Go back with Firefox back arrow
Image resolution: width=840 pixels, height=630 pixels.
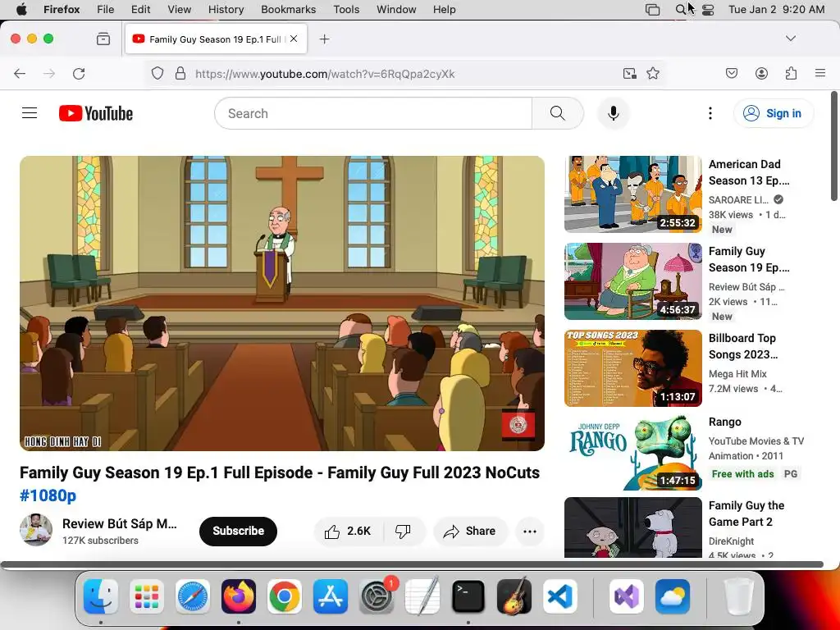coord(20,73)
